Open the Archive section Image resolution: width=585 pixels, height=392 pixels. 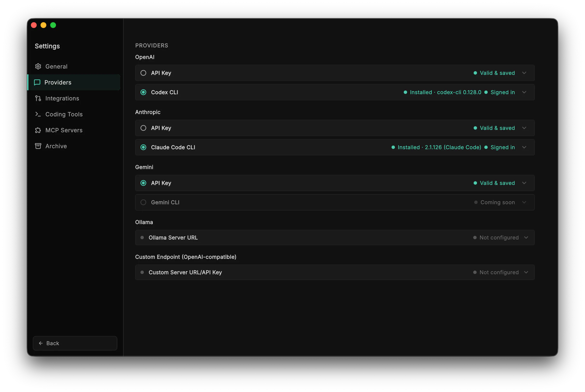coord(74,146)
